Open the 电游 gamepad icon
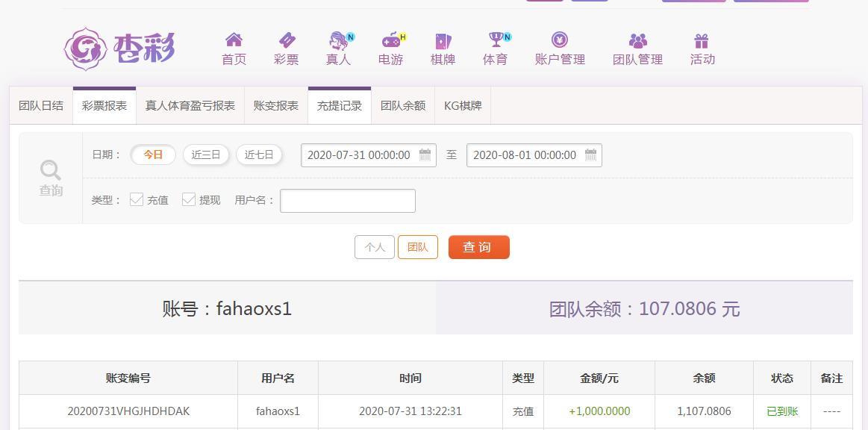Screen dimensions: 868x430 pos(391,40)
